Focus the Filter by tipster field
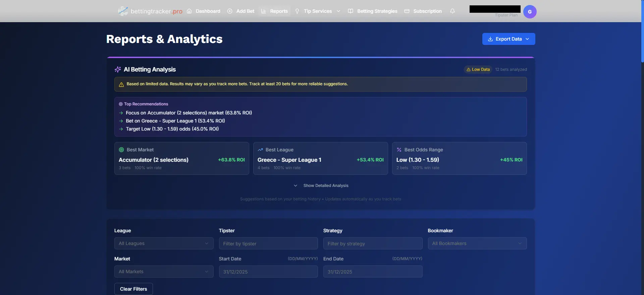644x295 pixels. [x=268, y=243]
